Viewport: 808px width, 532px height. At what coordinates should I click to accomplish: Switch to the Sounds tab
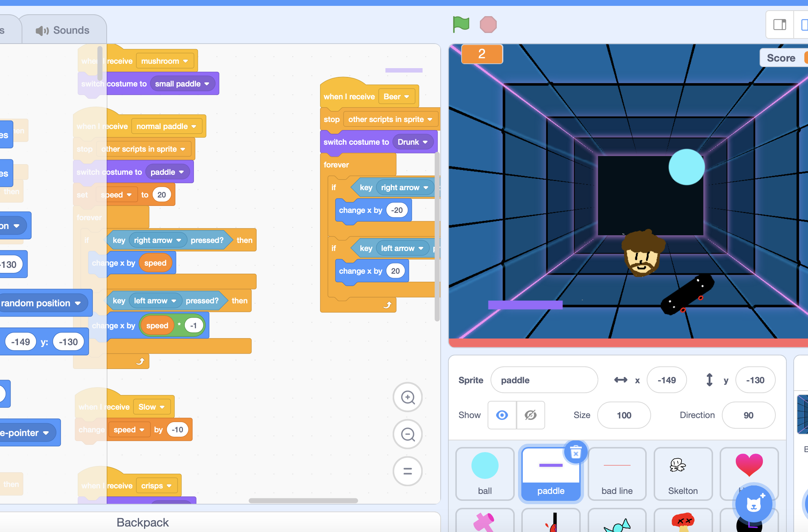coord(63,30)
